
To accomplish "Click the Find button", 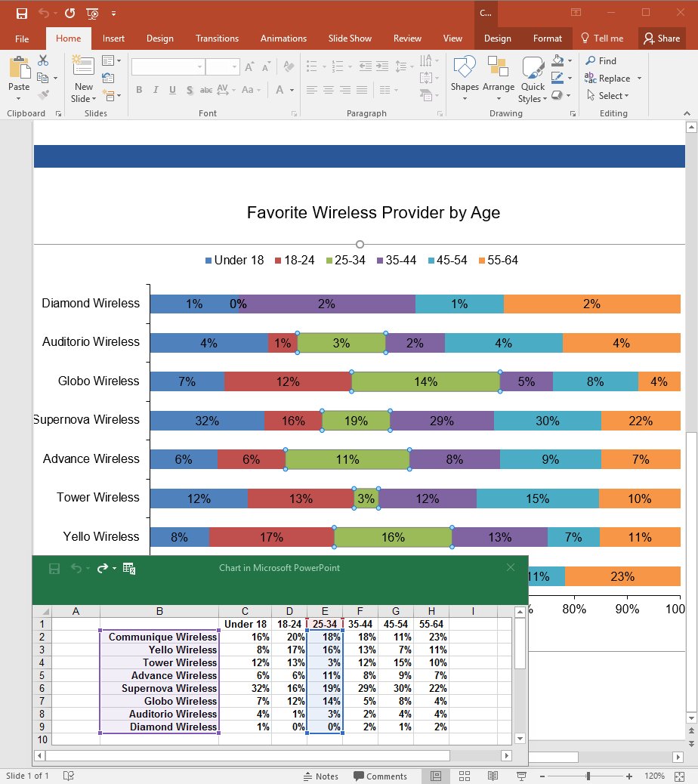I will pyautogui.click(x=601, y=60).
